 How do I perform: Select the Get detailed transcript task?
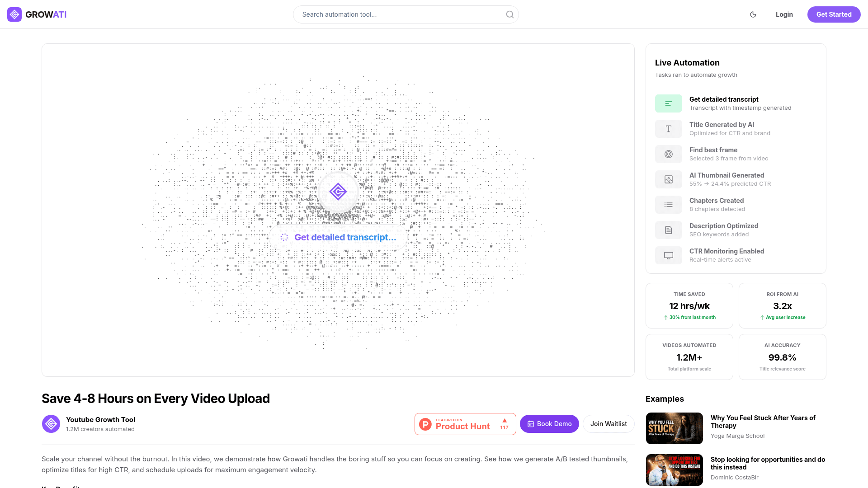coord(736,103)
